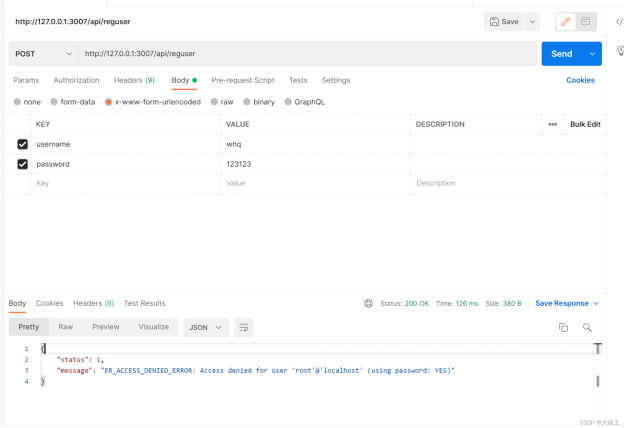Click the code snippet icon

click(x=618, y=21)
